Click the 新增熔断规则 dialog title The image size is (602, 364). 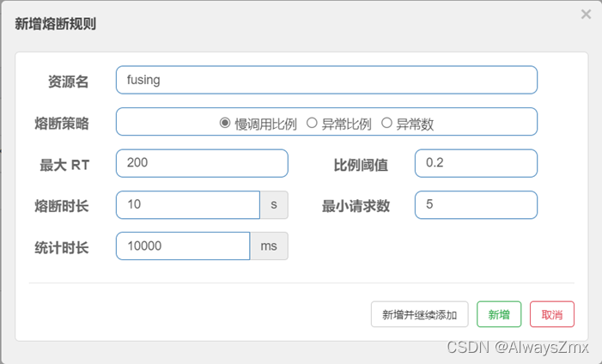[55, 24]
